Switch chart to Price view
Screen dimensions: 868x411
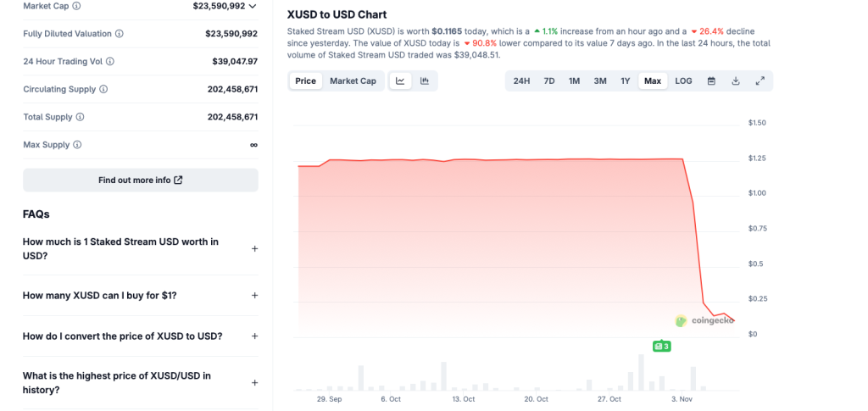coord(306,81)
